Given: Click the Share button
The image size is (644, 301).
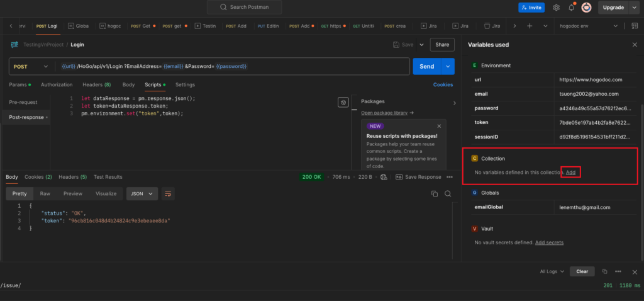Looking at the screenshot, I should click(x=442, y=45).
